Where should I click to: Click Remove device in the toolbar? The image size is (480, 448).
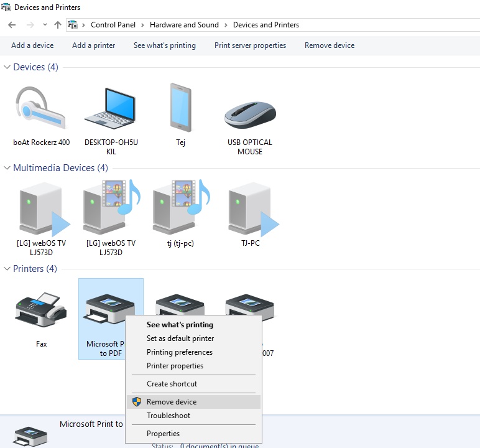[330, 45]
